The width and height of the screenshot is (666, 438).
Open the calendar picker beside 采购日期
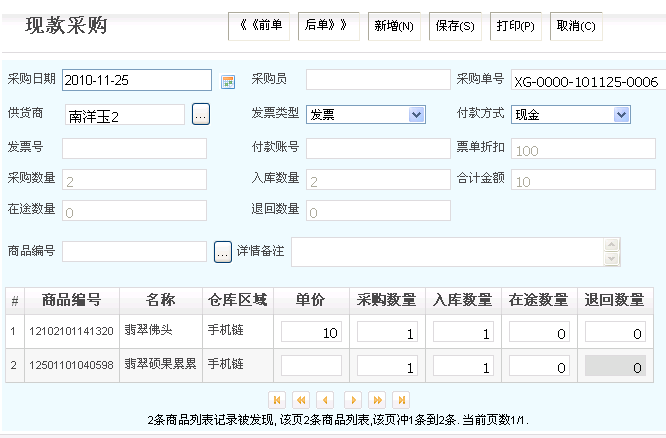pos(227,81)
